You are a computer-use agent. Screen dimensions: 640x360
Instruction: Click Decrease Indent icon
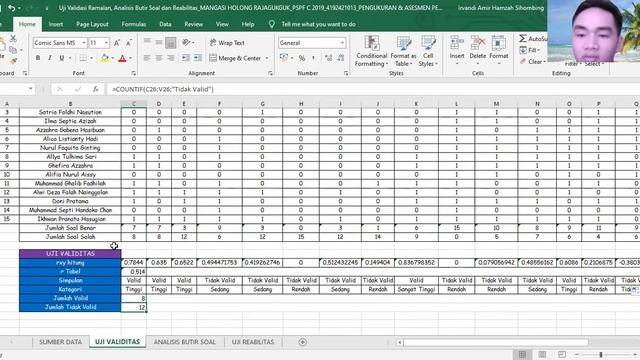186,58
